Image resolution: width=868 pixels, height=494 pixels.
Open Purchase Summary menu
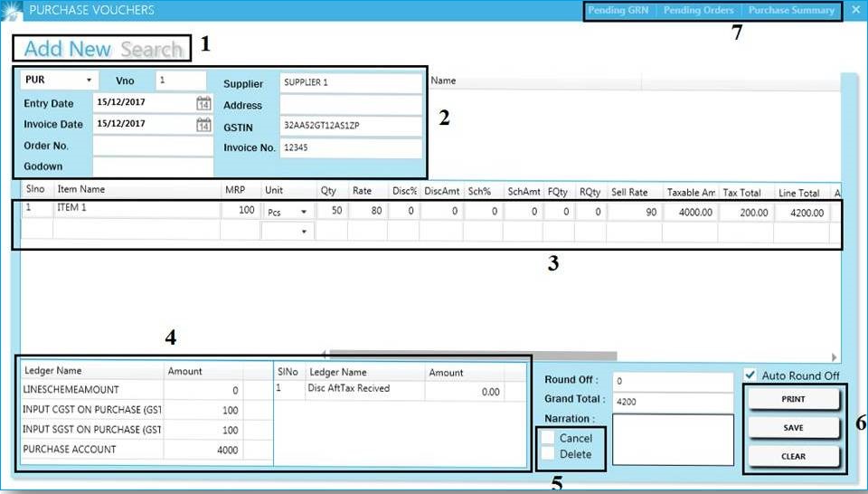pos(792,10)
